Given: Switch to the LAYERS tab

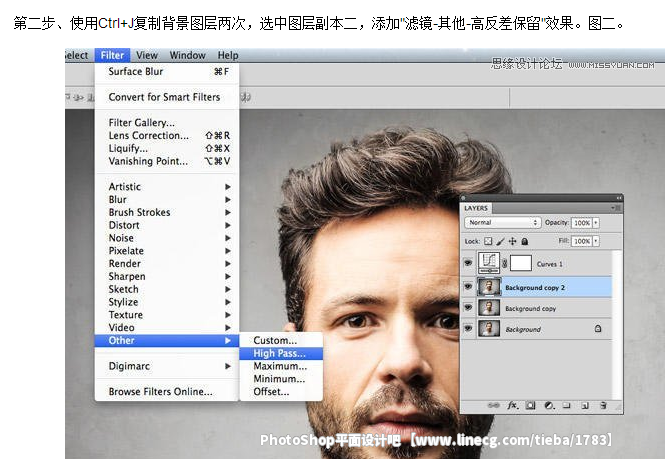Looking at the screenshot, I should coord(476,208).
